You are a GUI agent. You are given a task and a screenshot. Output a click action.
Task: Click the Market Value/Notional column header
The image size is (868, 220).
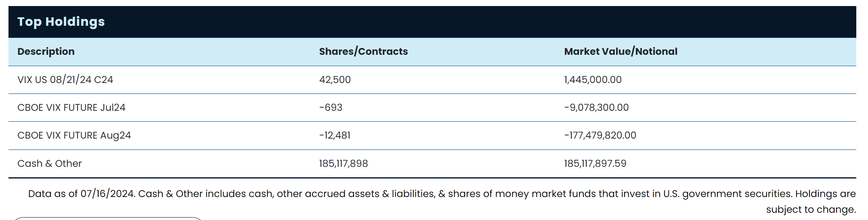[621, 52]
